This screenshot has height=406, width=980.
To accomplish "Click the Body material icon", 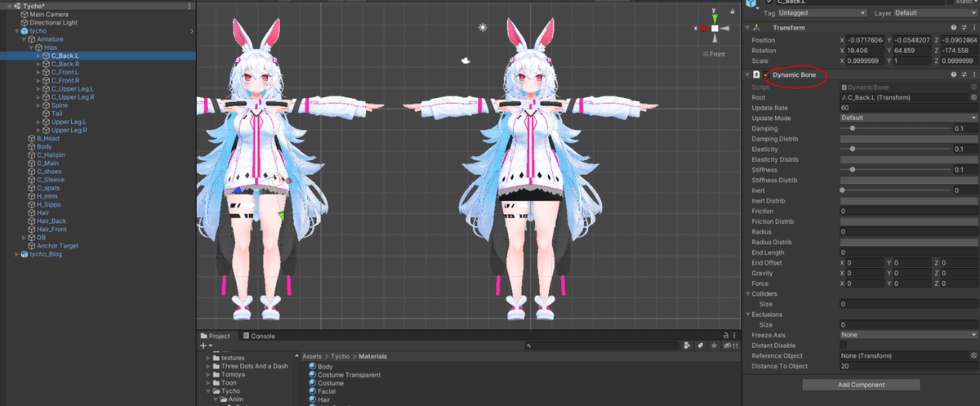I will [312, 367].
